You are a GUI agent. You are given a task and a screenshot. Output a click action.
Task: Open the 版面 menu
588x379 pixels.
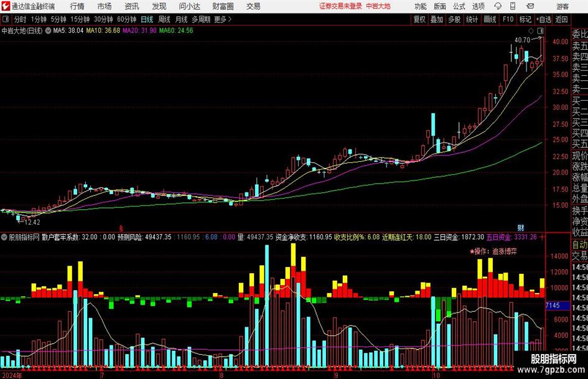tap(440, 6)
